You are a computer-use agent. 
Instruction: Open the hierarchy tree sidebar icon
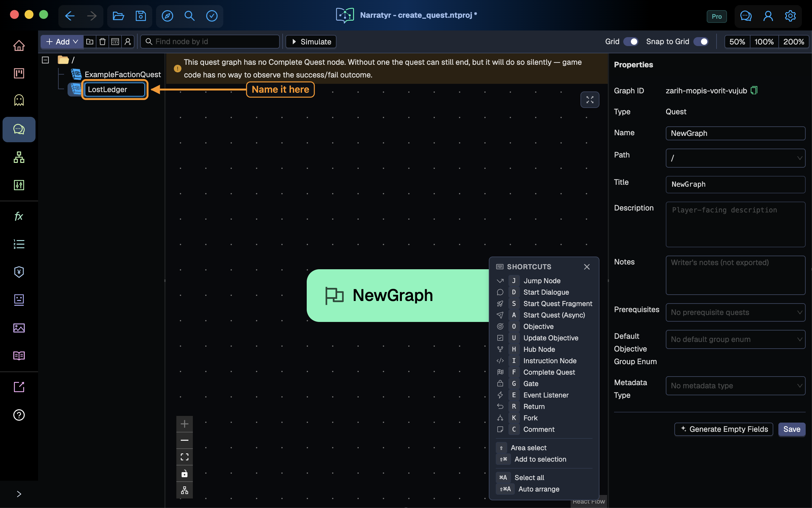click(19, 157)
